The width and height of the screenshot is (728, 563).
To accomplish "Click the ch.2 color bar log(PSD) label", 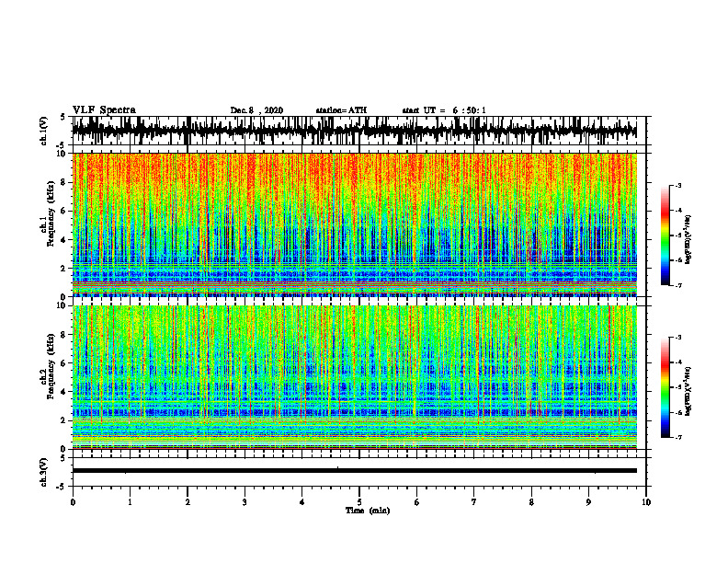I will click(x=688, y=391).
